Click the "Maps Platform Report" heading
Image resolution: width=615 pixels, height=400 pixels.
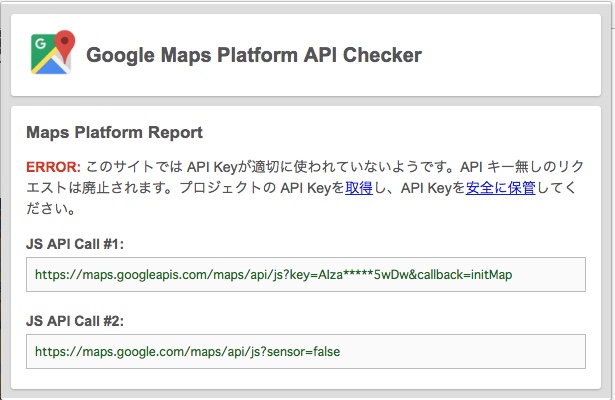tap(114, 132)
